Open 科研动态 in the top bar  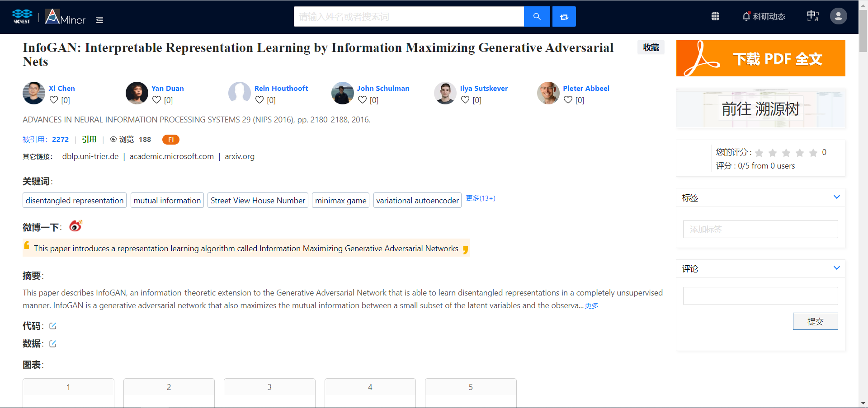769,17
